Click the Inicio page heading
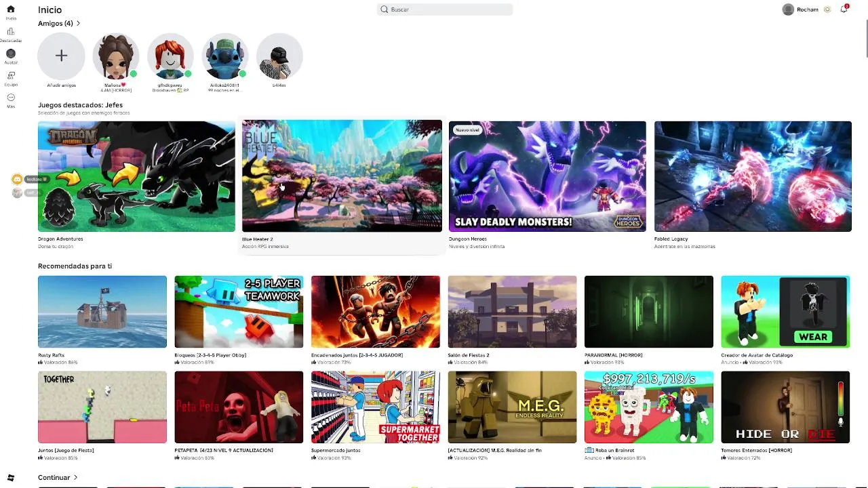This screenshot has width=868, height=488. tap(50, 10)
